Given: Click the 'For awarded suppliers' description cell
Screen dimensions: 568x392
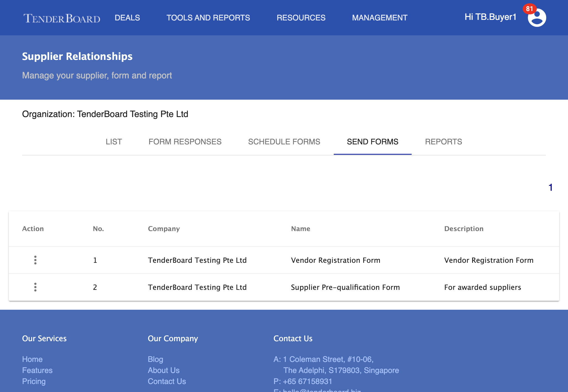Looking at the screenshot, I should [x=483, y=287].
